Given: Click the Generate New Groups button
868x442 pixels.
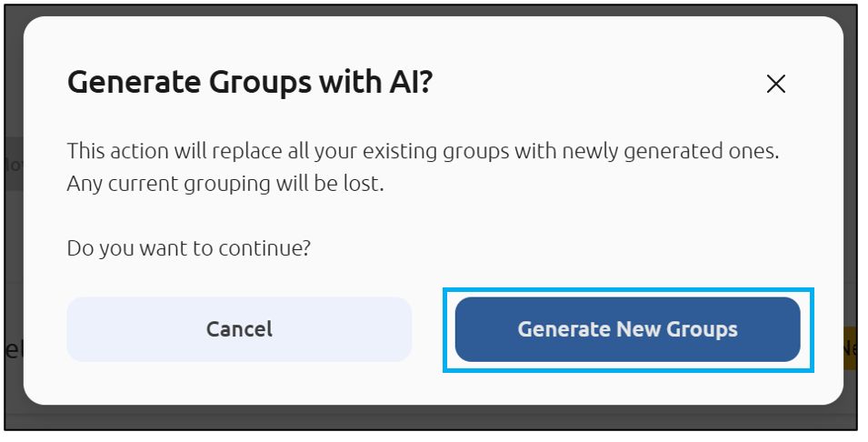Looking at the screenshot, I should [x=627, y=329].
